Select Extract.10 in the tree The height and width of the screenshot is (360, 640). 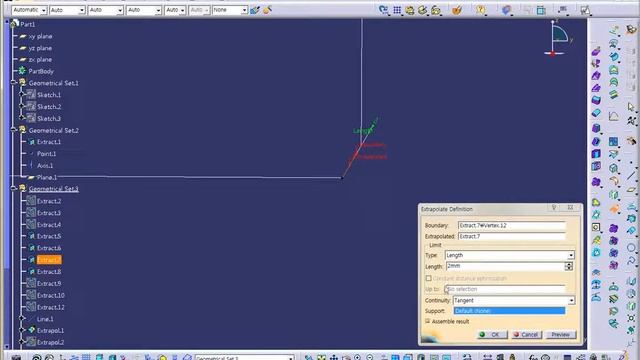pyautogui.click(x=51, y=295)
